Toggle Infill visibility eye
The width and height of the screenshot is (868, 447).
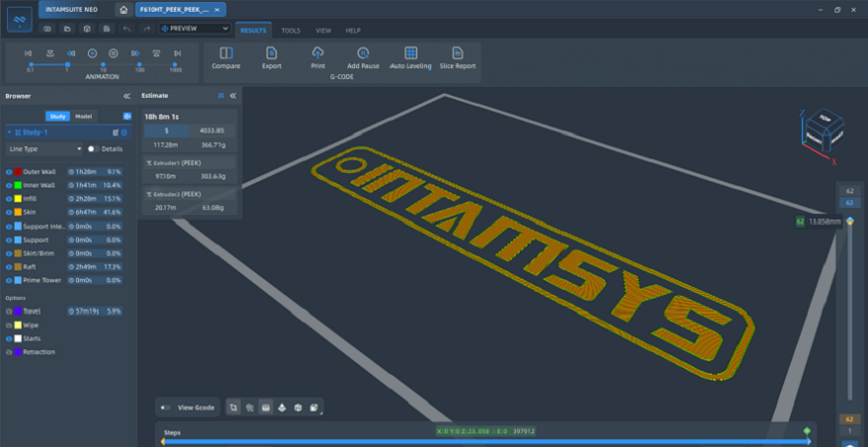click(x=9, y=199)
